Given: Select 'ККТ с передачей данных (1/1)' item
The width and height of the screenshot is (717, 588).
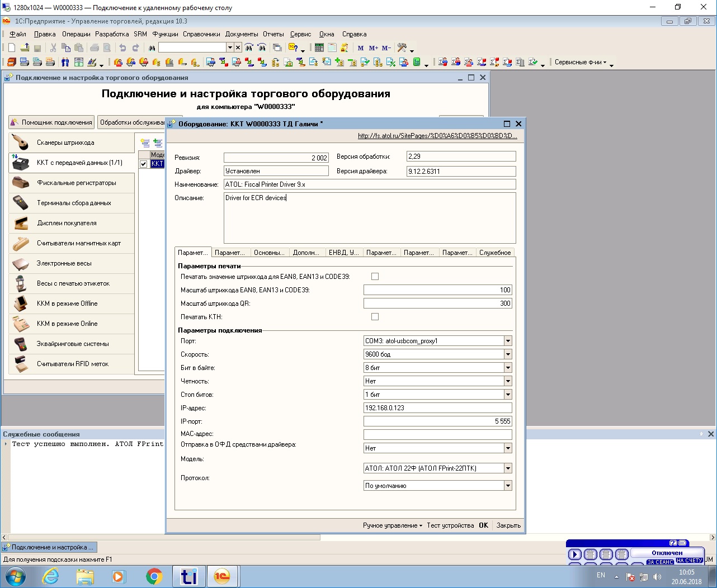Looking at the screenshot, I should [72, 163].
